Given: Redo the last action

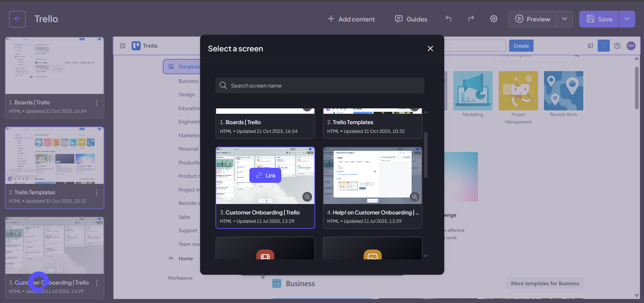Looking at the screenshot, I should coord(471,18).
